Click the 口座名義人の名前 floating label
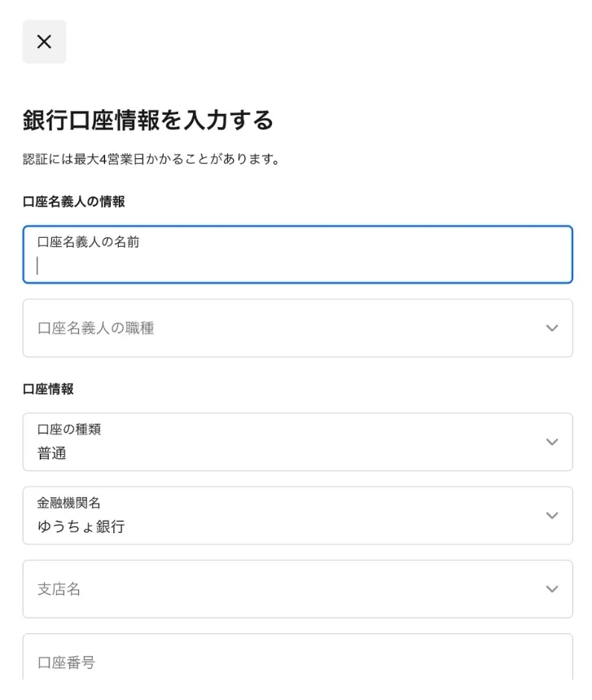The image size is (592, 700). pos(88,242)
